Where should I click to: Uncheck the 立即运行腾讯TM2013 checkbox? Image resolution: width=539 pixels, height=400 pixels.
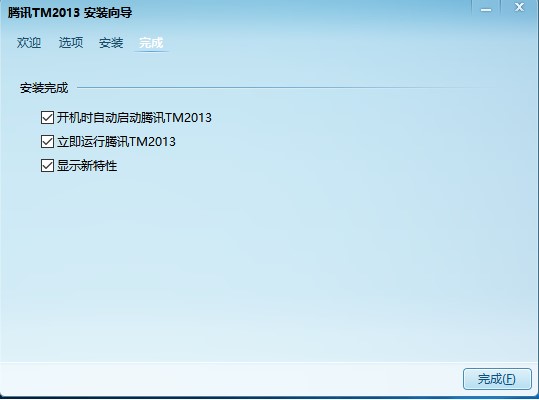(x=47, y=142)
